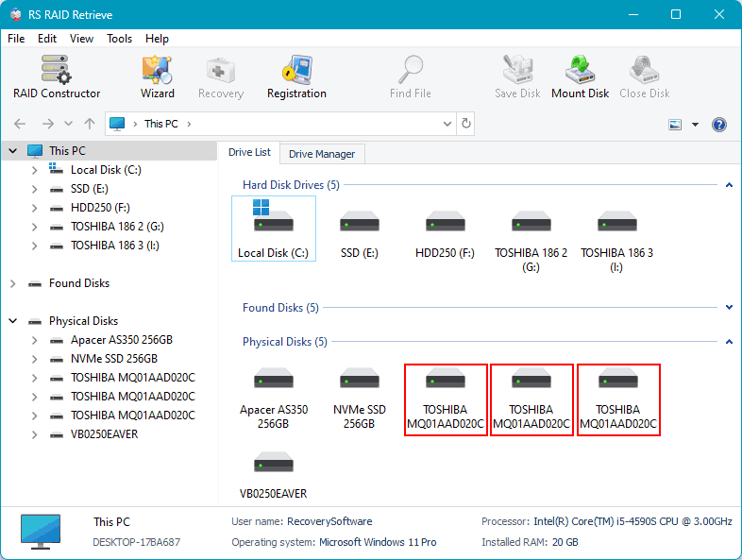Screen dimensions: 742x560
Task: Collapse the Physical Disks (5) section
Action: [729, 342]
